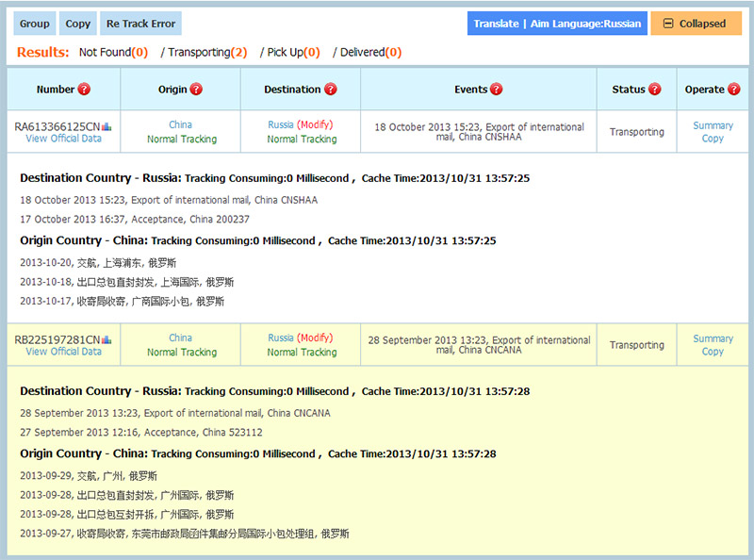This screenshot has width=754, height=560.
Task: Filter by Delivered(0) results
Action: pos(370,52)
